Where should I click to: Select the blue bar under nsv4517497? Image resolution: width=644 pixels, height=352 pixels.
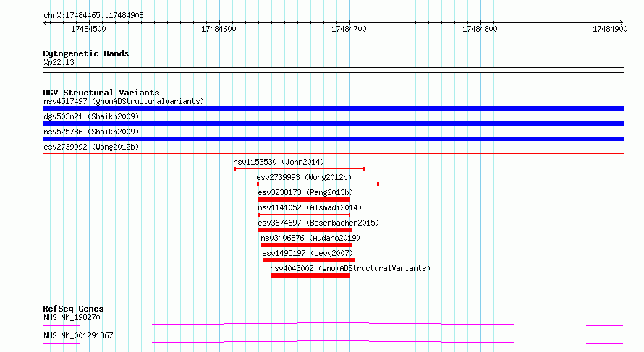333,108
